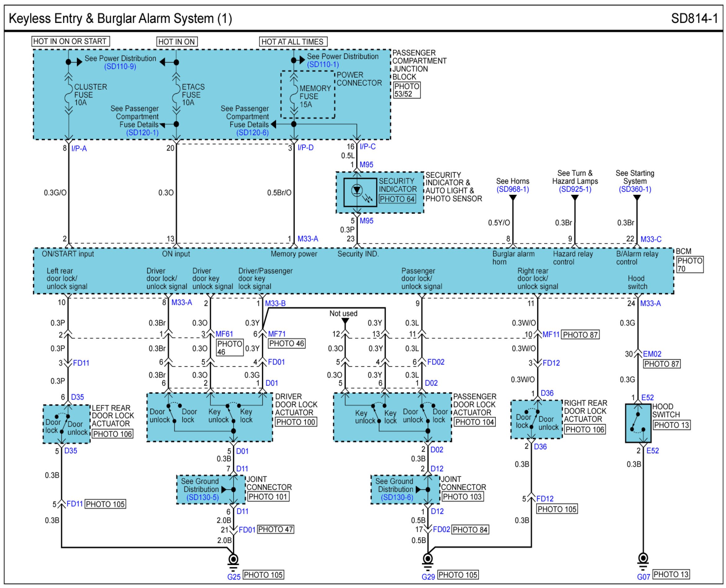Click the G29 ground symbol
Viewport: 726px width, 588px height.
click(428, 559)
